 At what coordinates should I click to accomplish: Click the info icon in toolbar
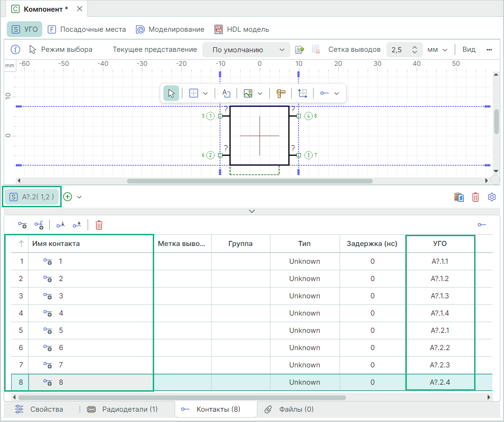(x=15, y=49)
